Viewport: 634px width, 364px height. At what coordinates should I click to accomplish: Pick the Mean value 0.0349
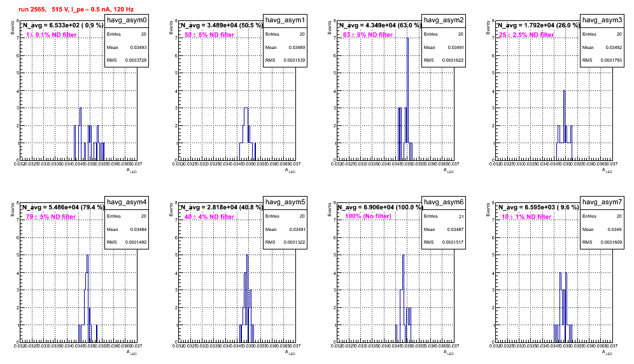(x=615, y=229)
